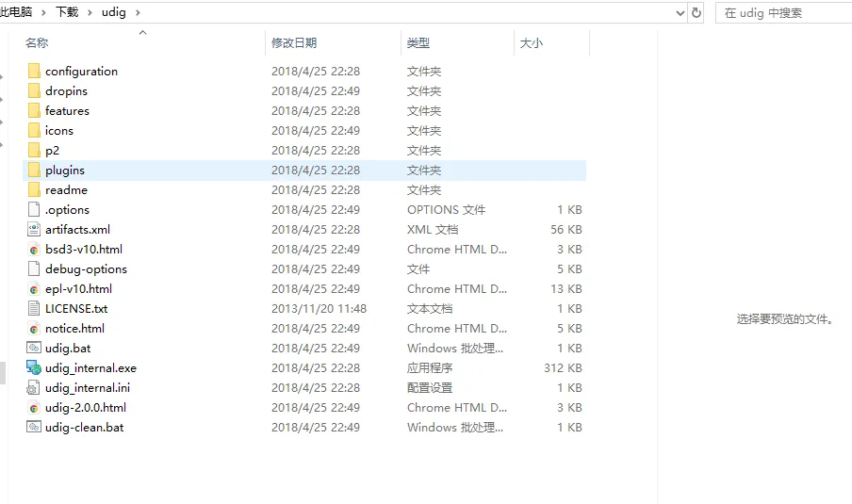The image size is (852, 504).
Task: Select the artifacts.xml file name
Action: [x=77, y=229]
